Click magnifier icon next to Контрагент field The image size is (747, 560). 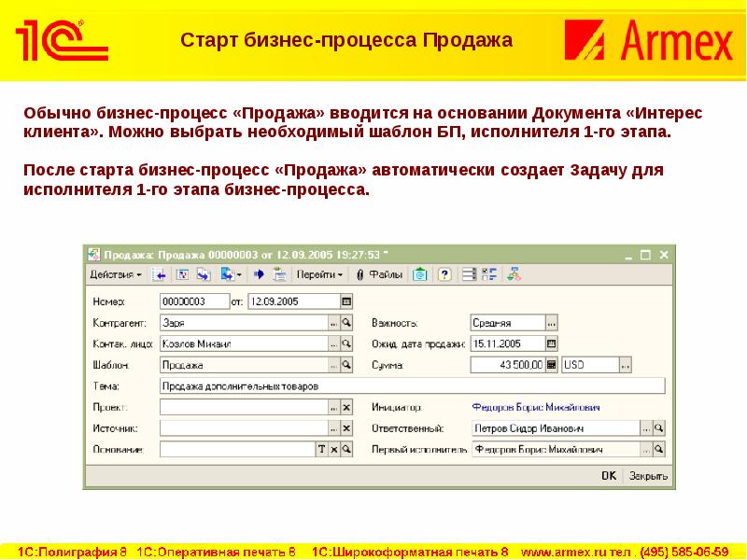[x=346, y=323]
